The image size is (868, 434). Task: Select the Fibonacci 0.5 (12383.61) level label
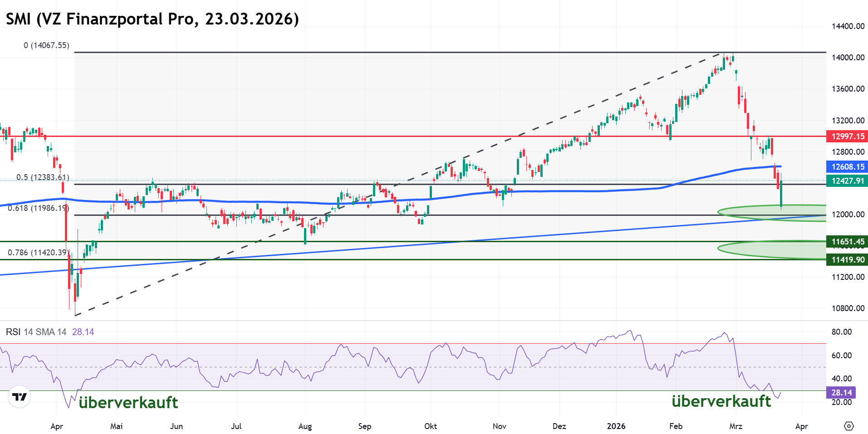point(43,177)
